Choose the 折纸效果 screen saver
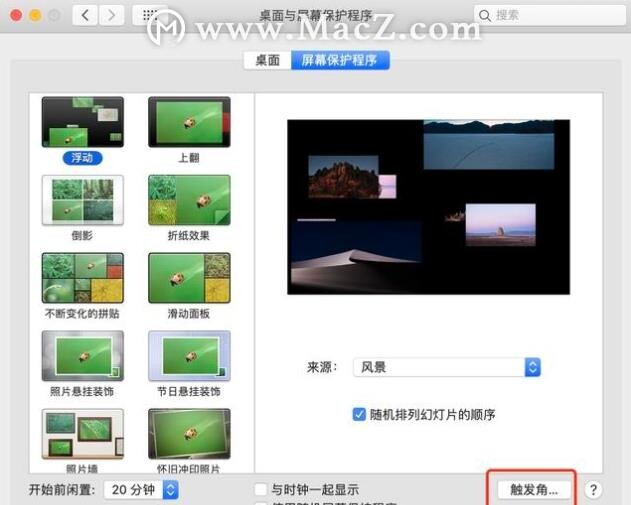 pos(189,200)
